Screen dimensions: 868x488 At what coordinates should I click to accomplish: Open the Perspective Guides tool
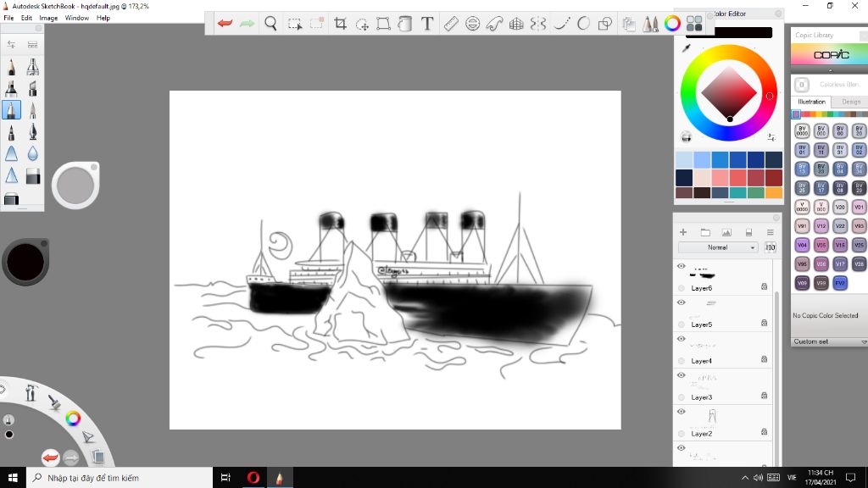coord(516,23)
